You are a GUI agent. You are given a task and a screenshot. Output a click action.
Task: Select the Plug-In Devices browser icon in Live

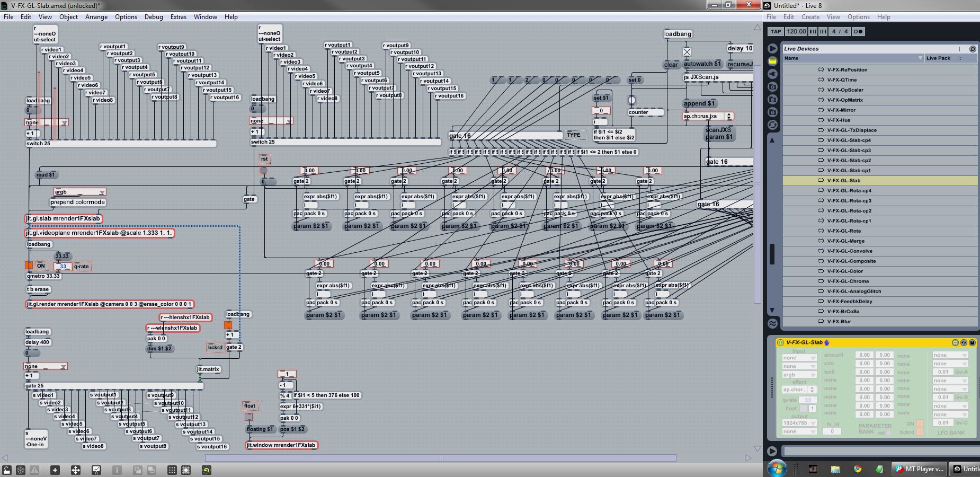click(x=773, y=74)
